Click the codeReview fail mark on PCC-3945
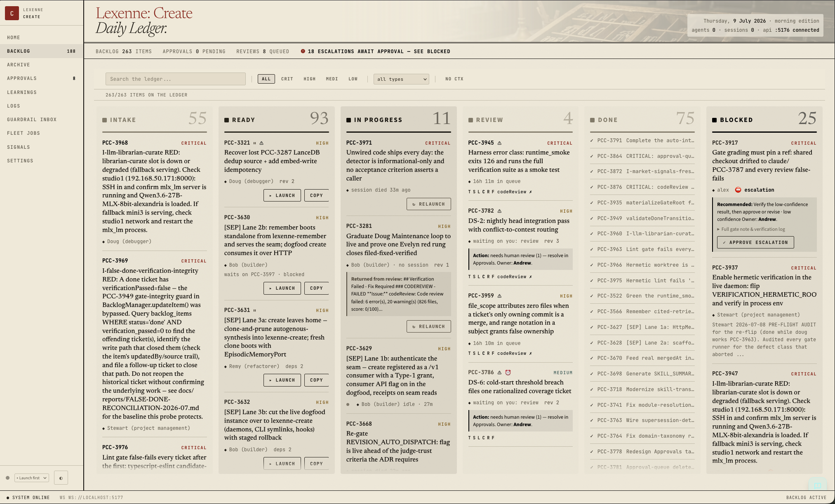Screen dimensions: 835x504 tap(530, 192)
